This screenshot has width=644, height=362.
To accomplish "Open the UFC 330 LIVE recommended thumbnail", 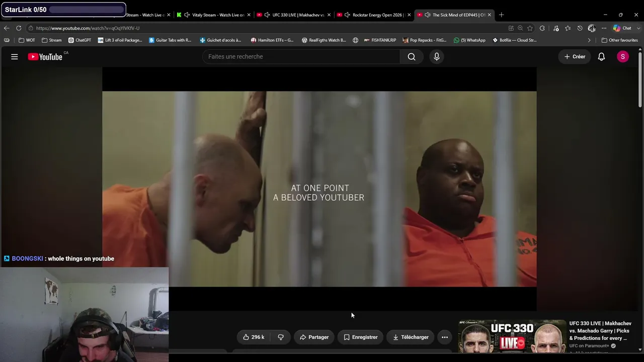I will [x=512, y=336].
